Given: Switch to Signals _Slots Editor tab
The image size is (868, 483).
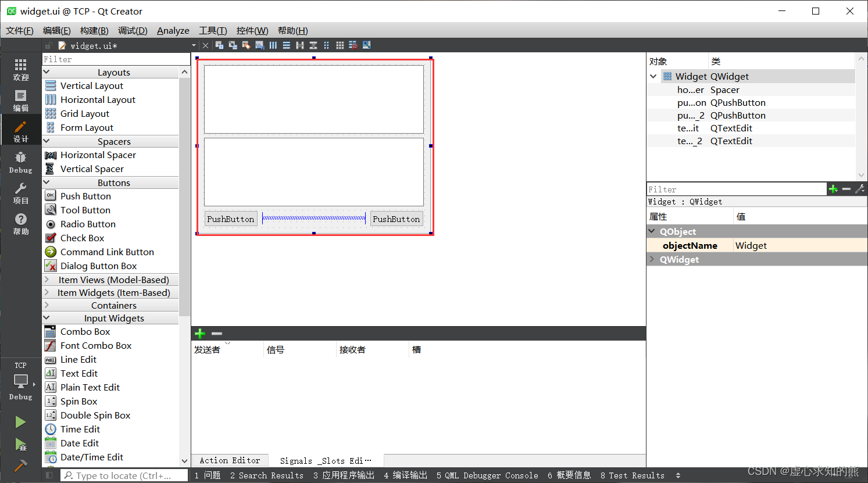Looking at the screenshot, I should 326,460.
